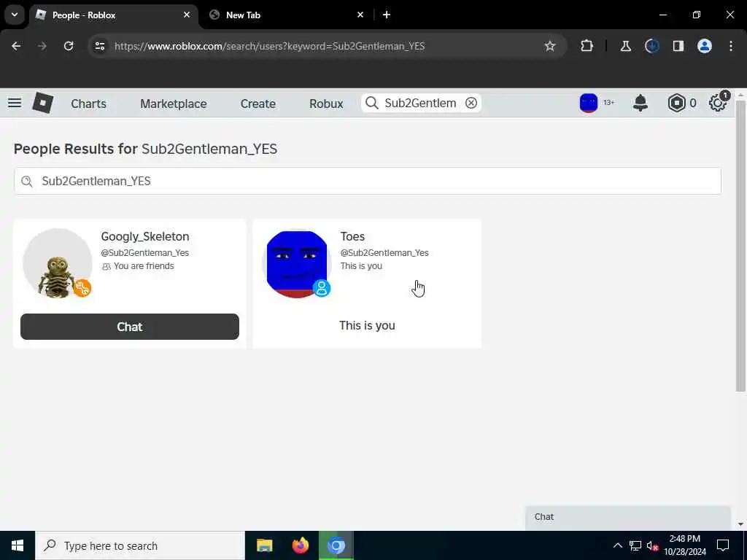747x560 pixels.
Task: Open the Charts menu
Action: click(x=88, y=104)
